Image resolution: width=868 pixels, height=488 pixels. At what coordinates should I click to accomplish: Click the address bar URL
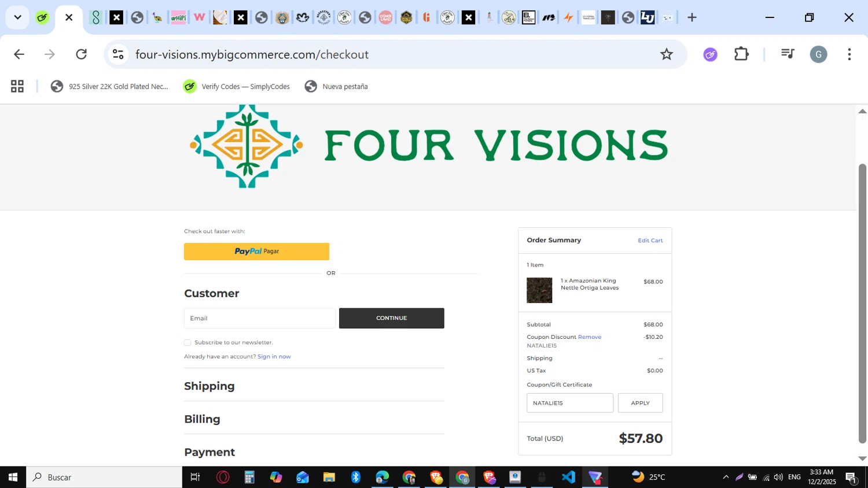[x=252, y=54]
